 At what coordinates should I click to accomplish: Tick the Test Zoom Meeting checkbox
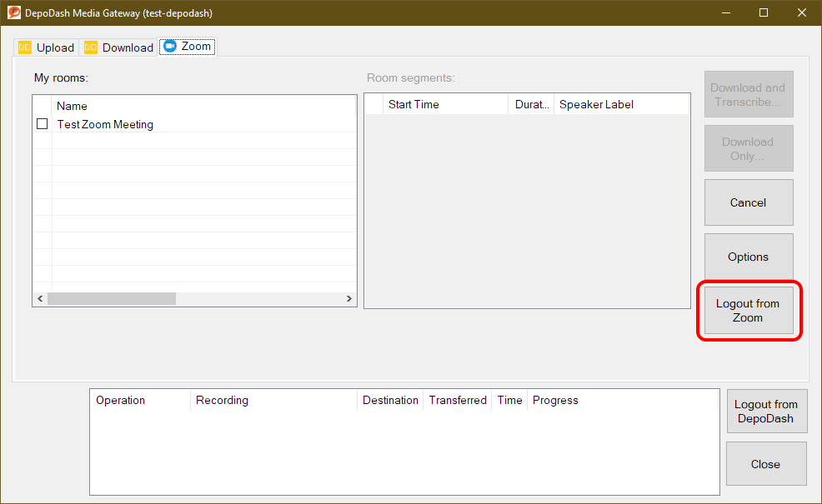pos(42,124)
